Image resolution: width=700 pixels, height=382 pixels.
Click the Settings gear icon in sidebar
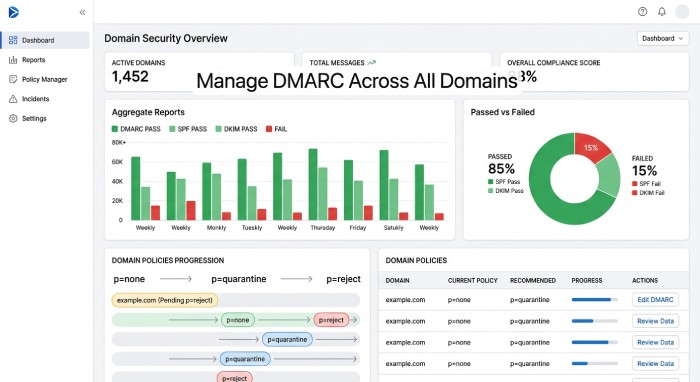click(x=13, y=119)
